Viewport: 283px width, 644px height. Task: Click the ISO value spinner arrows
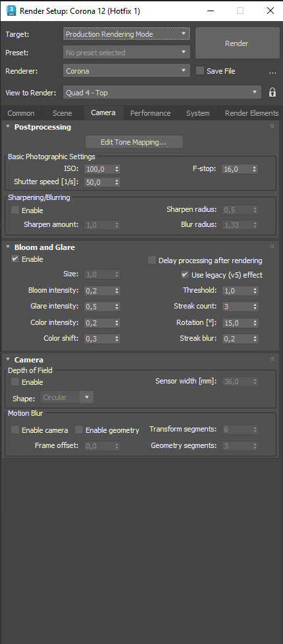click(117, 169)
